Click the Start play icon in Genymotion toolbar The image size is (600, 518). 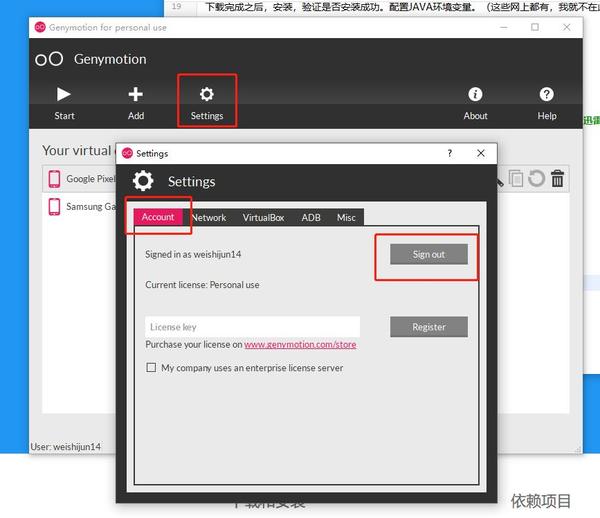pos(64,94)
